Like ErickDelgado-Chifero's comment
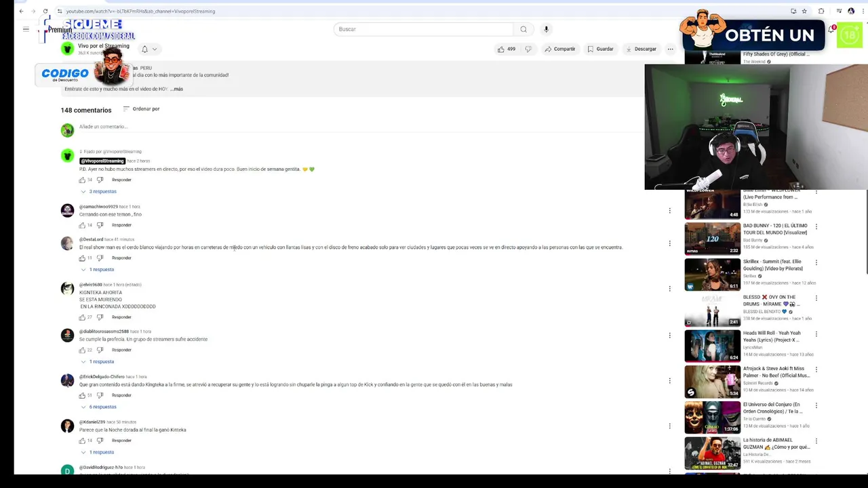Screen dimensions: 868x488 click(x=82, y=395)
